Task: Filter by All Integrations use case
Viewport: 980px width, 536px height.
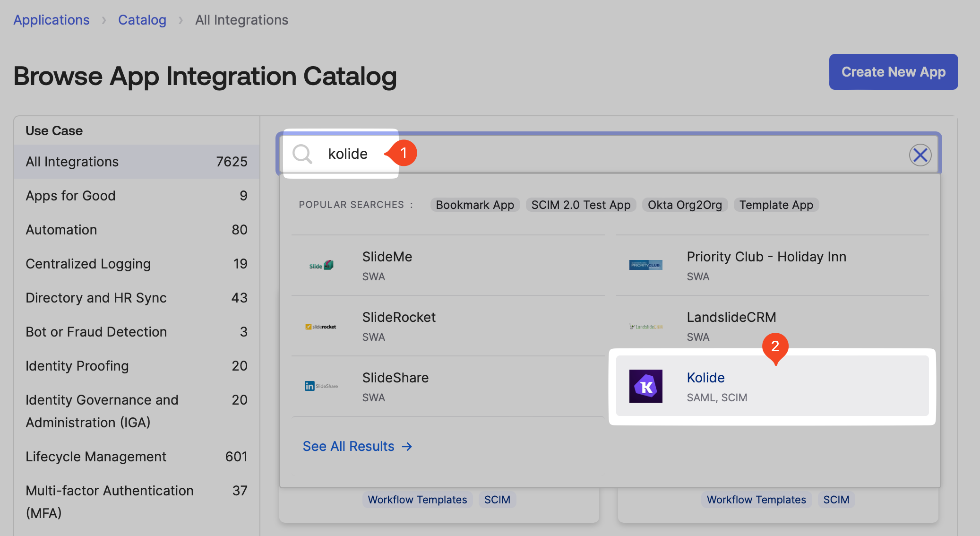Action: point(137,162)
